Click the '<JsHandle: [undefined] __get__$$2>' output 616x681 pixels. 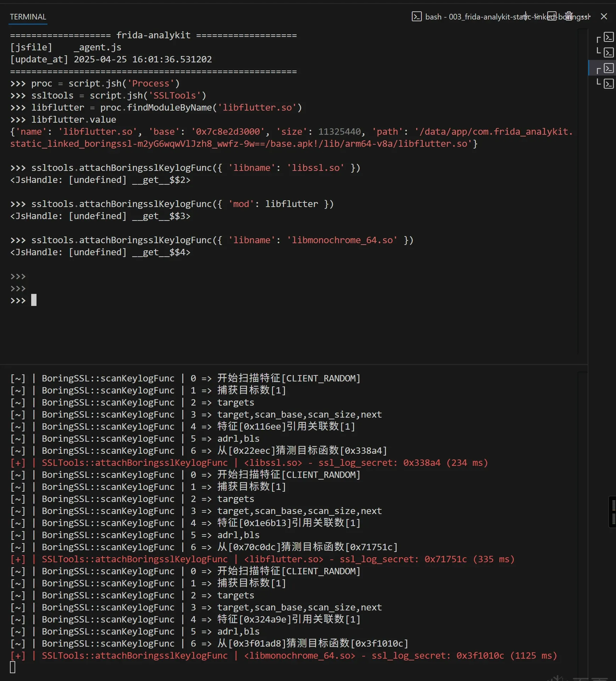click(x=100, y=180)
